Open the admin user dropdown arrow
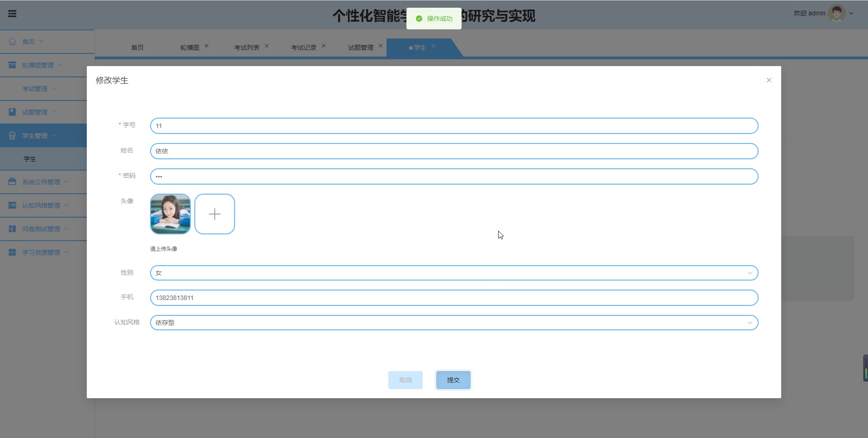The height and width of the screenshot is (438, 868). (x=851, y=13)
